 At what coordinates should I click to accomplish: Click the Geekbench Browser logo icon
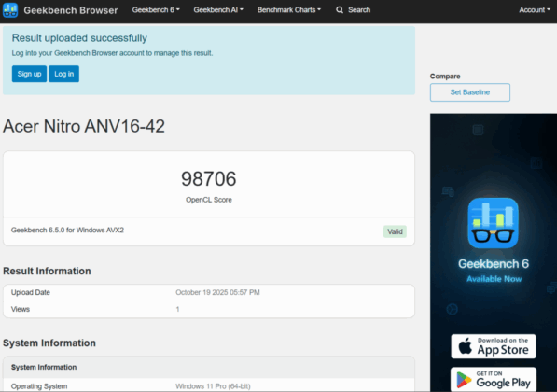pos(10,10)
